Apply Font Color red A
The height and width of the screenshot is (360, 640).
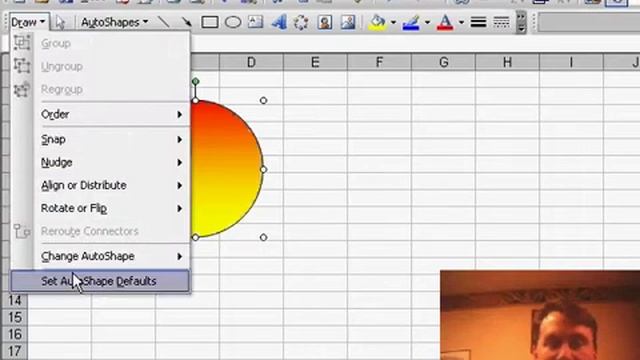[445, 22]
